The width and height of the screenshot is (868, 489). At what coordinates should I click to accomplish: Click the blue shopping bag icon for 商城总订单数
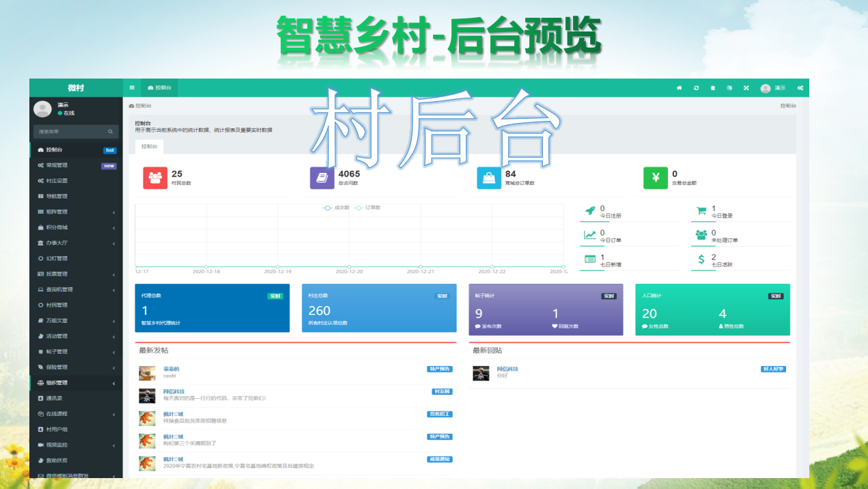coord(489,178)
